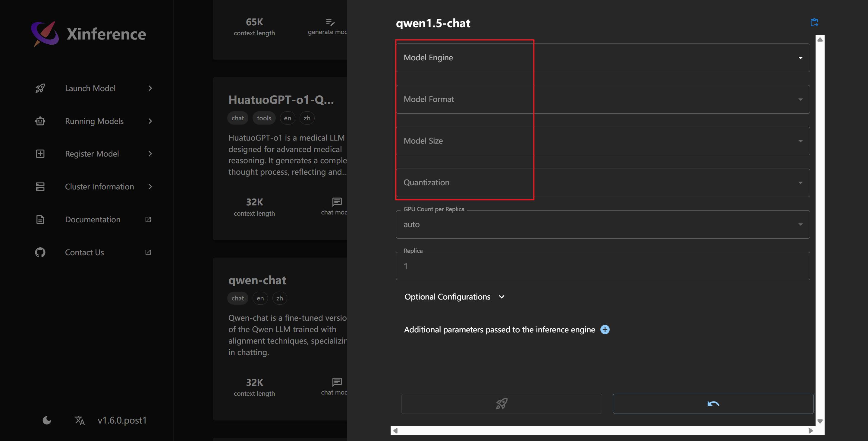Image resolution: width=868 pixels, height=441 pixels.
Task: Click the scroll up arrow of vertical scrollbar
Action: click(x=820, y=40)
